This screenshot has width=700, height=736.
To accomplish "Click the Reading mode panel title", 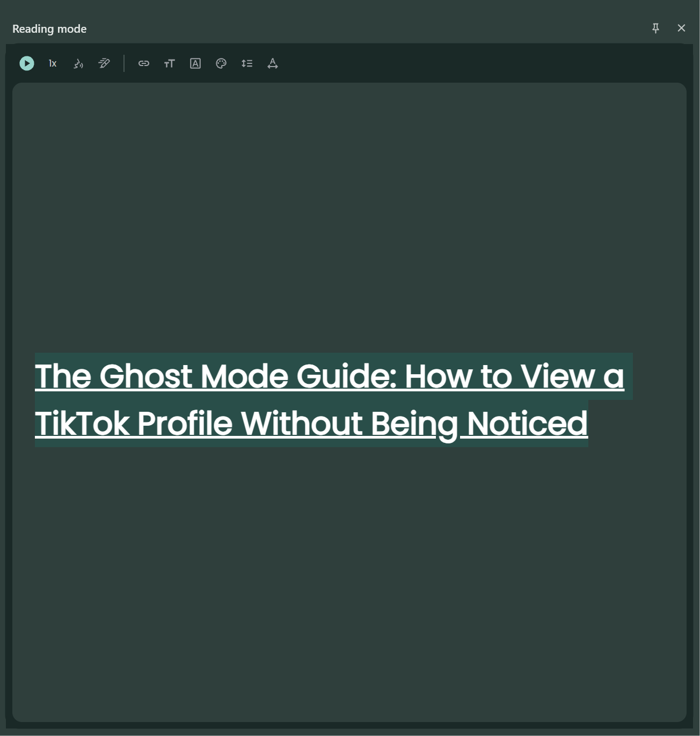I will tap(49, 29).
